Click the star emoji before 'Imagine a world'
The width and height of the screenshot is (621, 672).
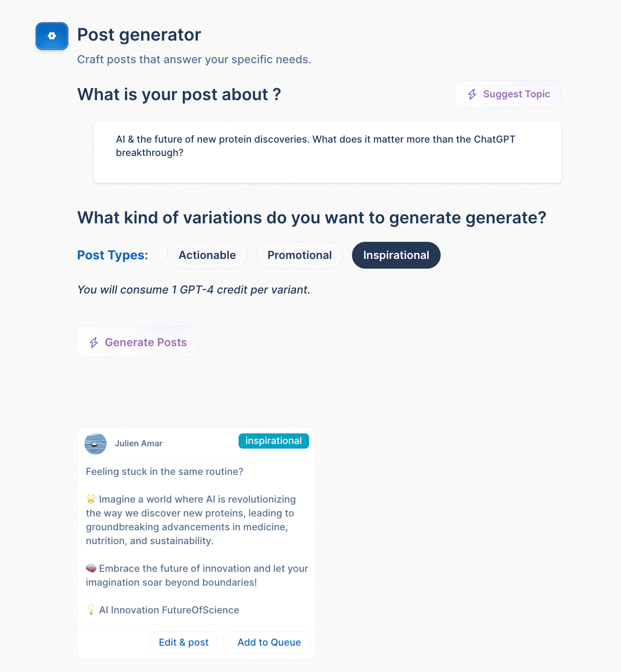(91, 499)
